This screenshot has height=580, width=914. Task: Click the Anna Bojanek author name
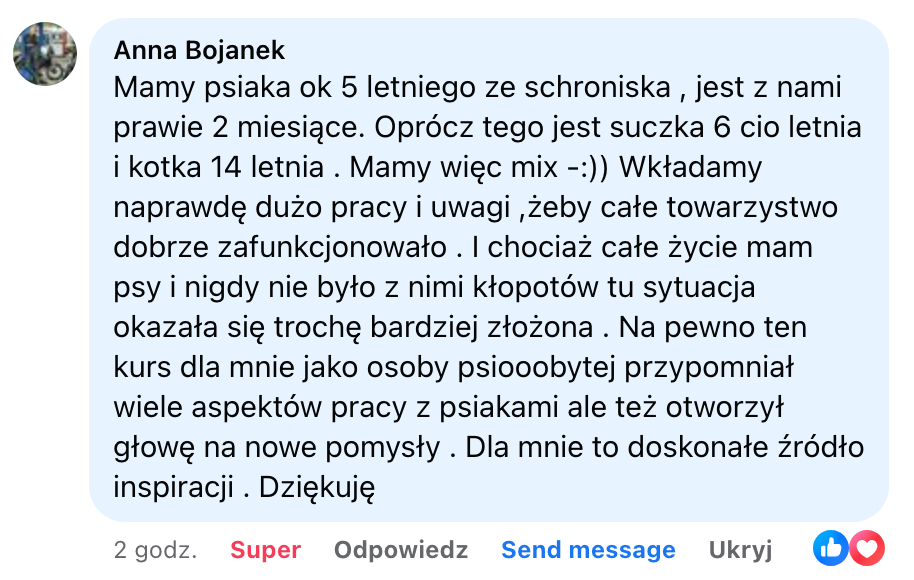pyautogui.click(x=199, y=50)
